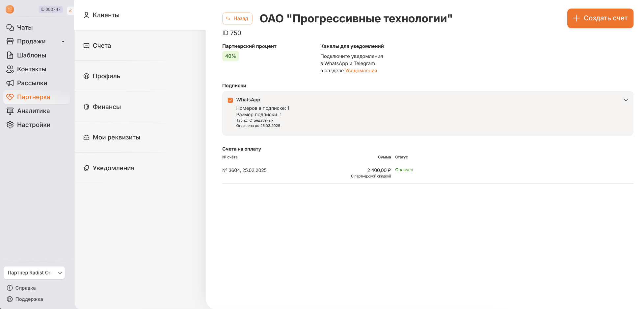Screen dimensions: 644x309
Task: Click the Поддержка lifebuoy icon
Action: coord(10,299)
